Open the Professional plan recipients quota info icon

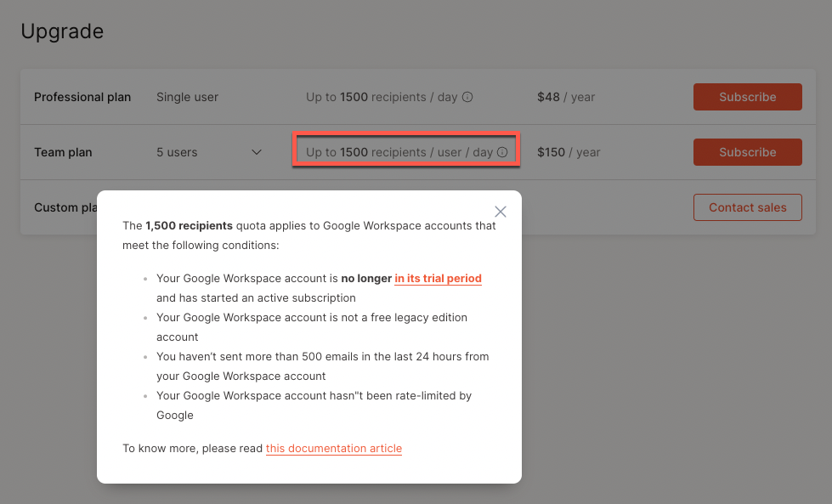(x=466, y=97)
